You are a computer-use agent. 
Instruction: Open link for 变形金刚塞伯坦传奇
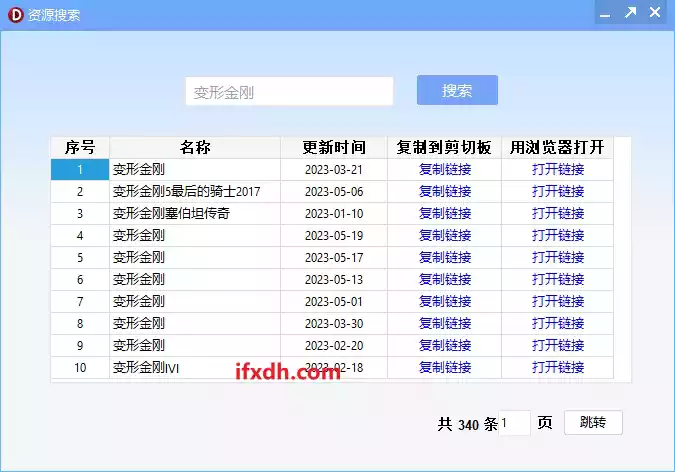click(x=558, y=214)
